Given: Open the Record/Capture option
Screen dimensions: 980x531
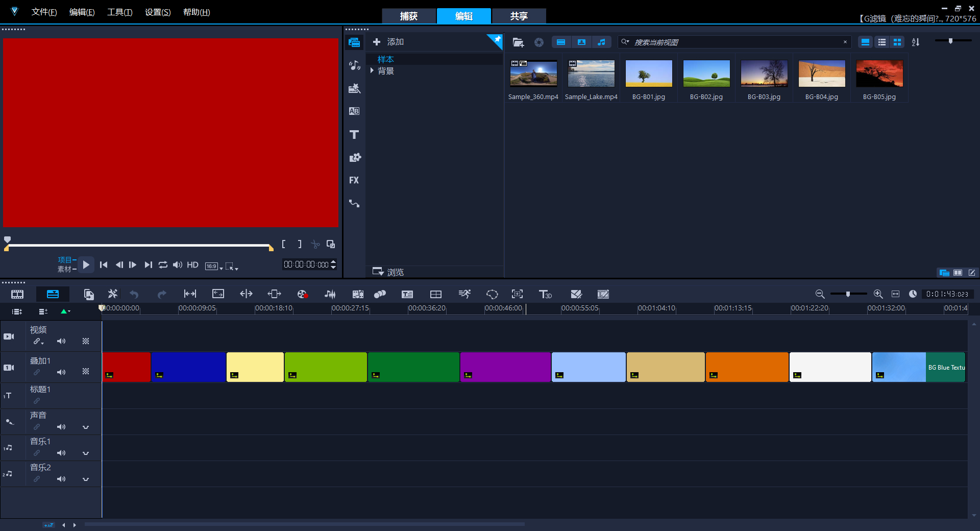Looking at the screenshot, I should coord(302,294).
